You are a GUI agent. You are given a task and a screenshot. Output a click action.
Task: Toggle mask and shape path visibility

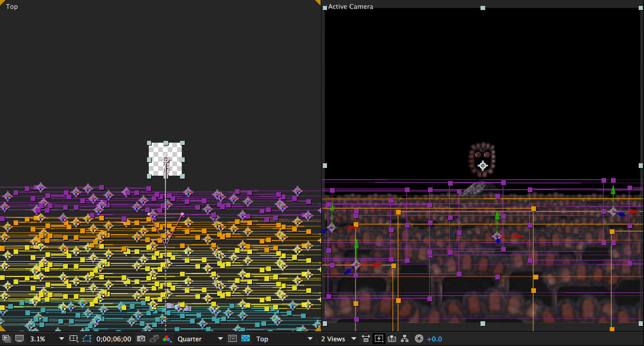point(87,338)
